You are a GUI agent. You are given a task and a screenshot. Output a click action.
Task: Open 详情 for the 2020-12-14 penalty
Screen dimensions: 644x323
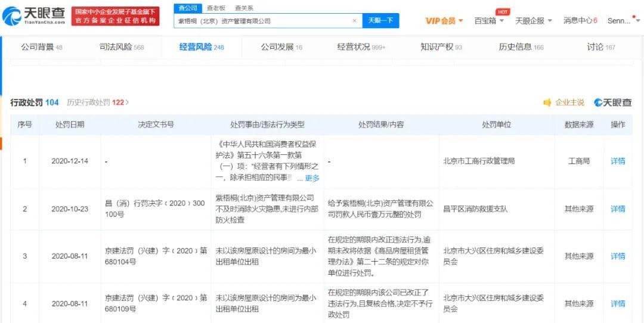pyautogui.click(x=618, y=161)
